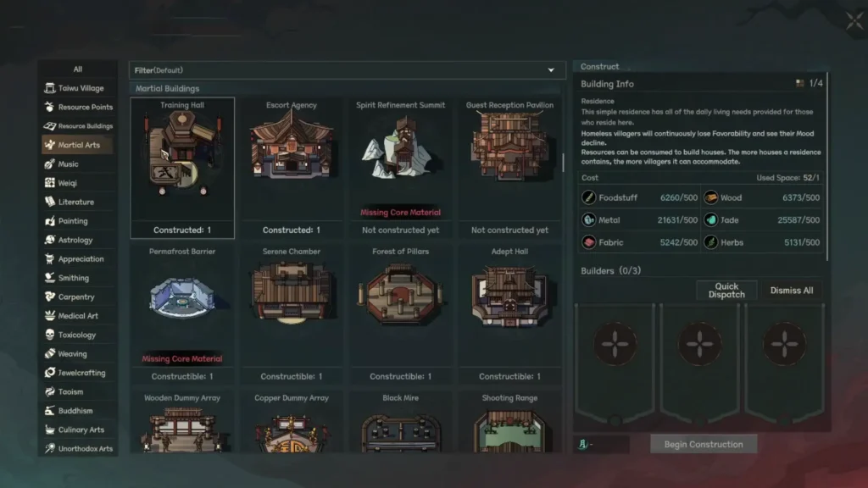The image size is (868, 488).
Task: Expand the Filter(Default) dropdown
Action: click(347, 70)
